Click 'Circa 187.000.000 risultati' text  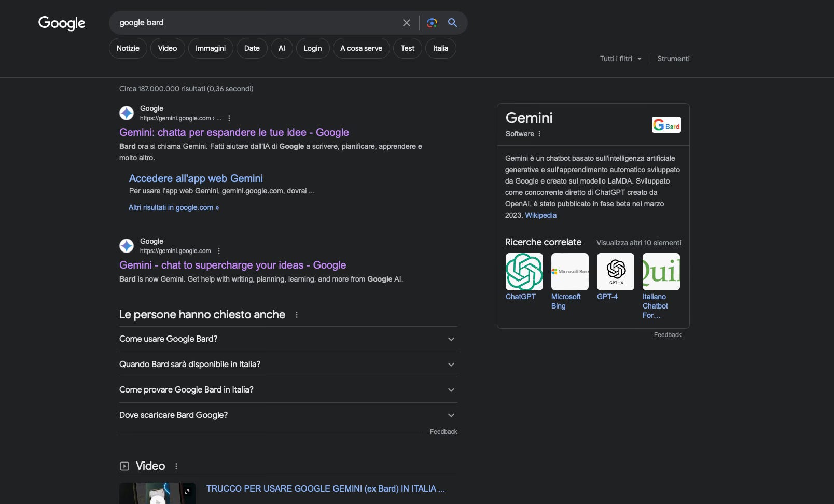point(186,89)
